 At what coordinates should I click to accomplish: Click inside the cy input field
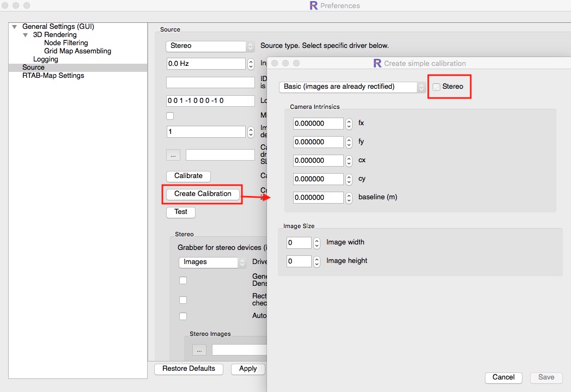(x=318, y=179)
